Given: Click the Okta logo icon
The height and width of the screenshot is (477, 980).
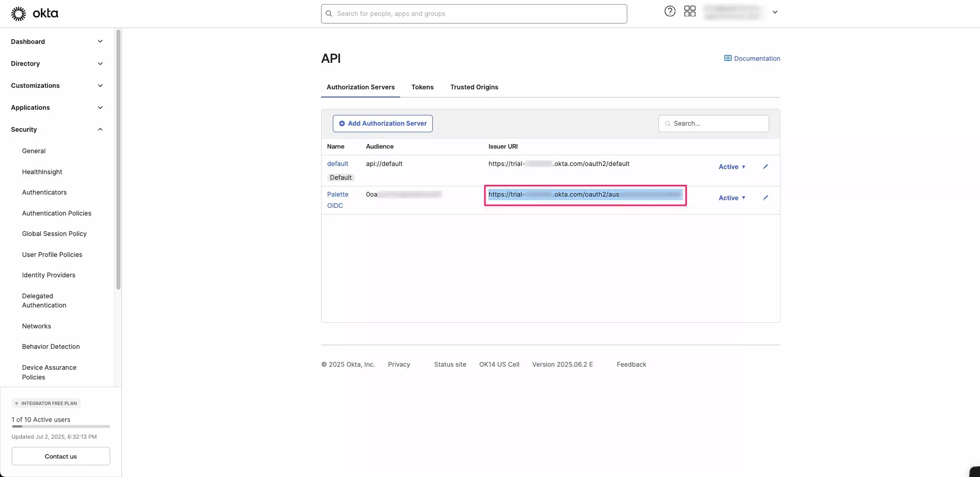Looking at the screenshot, I should coord(19,14).
